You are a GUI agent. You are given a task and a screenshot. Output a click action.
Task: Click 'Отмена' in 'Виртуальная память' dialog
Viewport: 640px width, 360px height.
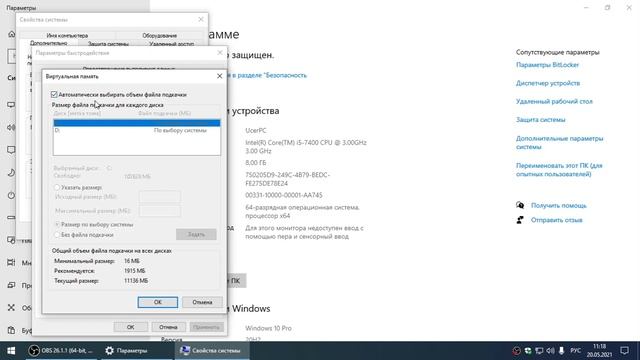point(202,302)
